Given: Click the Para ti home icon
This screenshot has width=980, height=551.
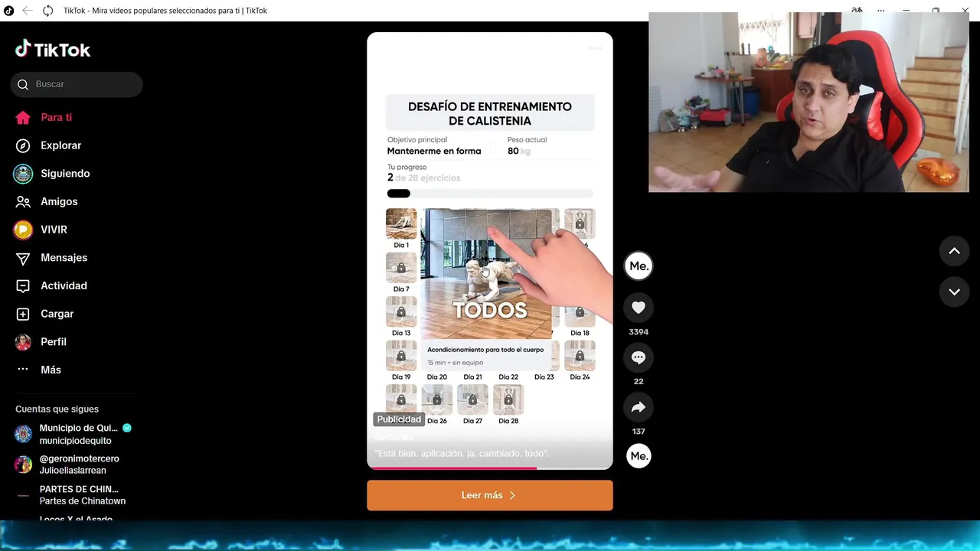Looking at the screenshot, I should point(23,118).
